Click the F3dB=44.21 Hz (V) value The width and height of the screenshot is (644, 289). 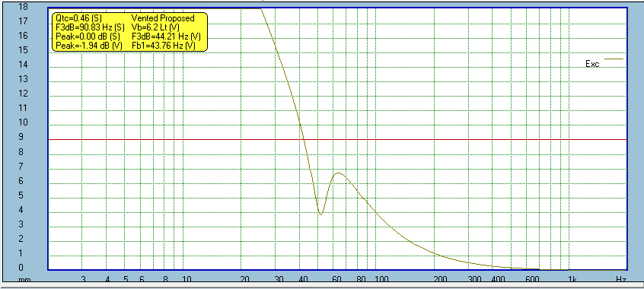pos(166,37)
